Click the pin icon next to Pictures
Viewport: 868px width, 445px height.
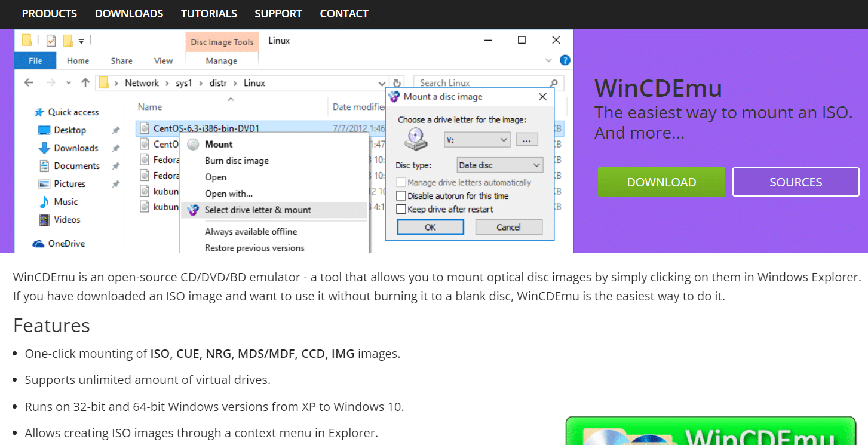tap(116, 184)
